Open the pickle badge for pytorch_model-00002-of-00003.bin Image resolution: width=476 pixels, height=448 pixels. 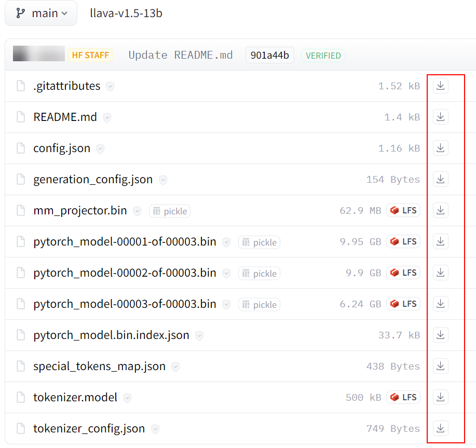259,274
